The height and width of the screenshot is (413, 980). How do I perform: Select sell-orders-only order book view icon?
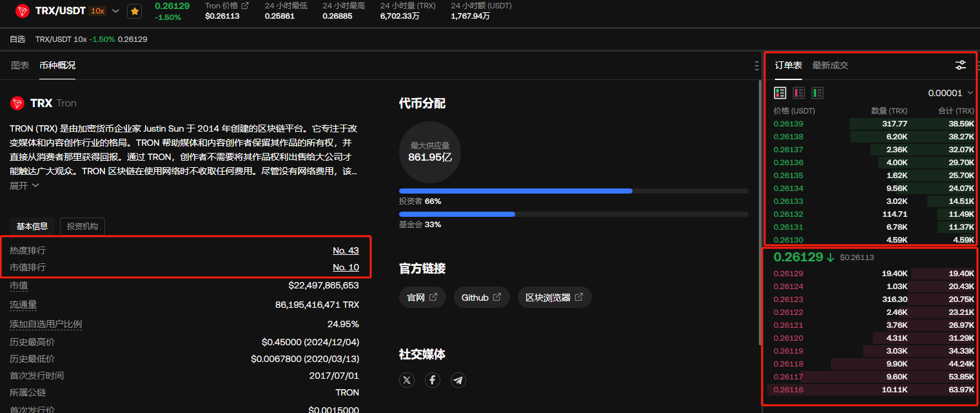(799, 93)
